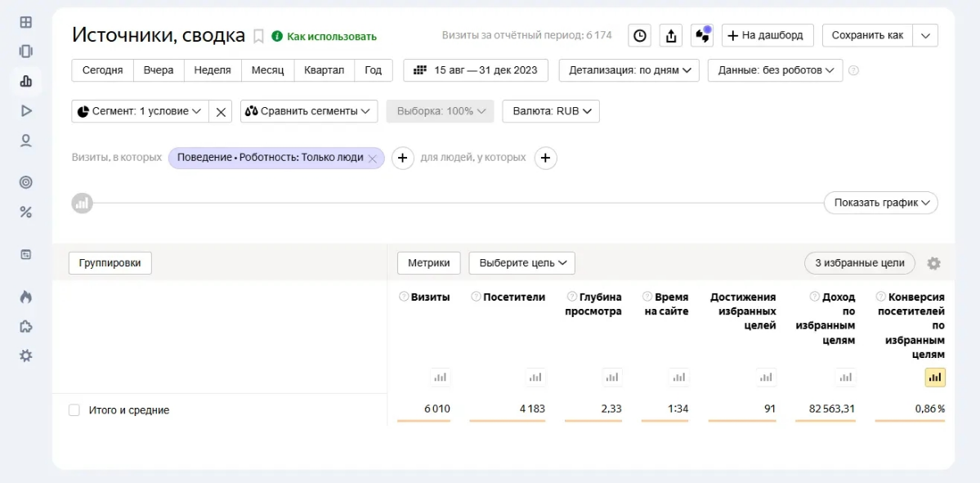Select the Неделя period tab

click(213, 70)
